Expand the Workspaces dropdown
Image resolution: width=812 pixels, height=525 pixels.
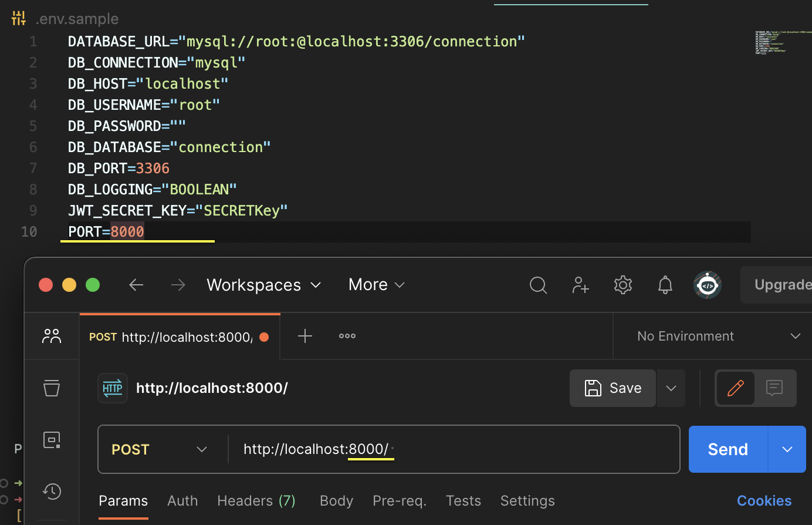pos(264,285)
